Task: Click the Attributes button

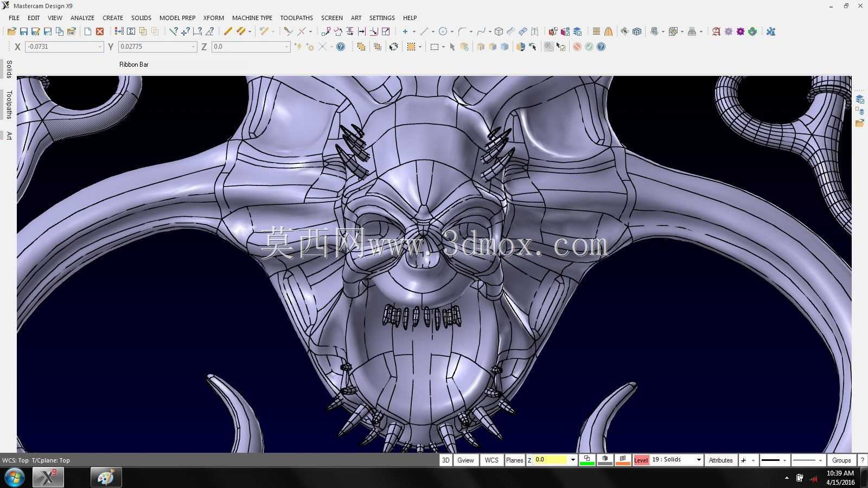Action: coord(720,460)
